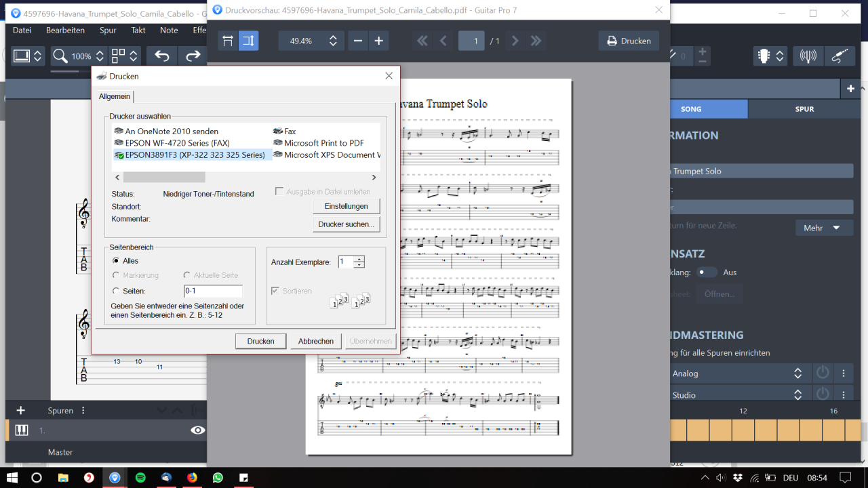Toggle track 1 visibility eye icon
Screen dimensions: 868x488
click(198, 430)
